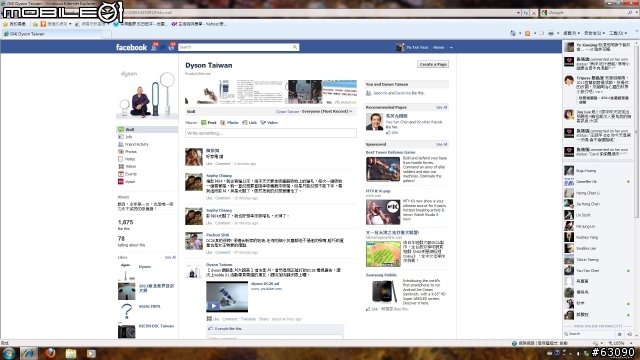Select the Video share icon

coord(263,122)
